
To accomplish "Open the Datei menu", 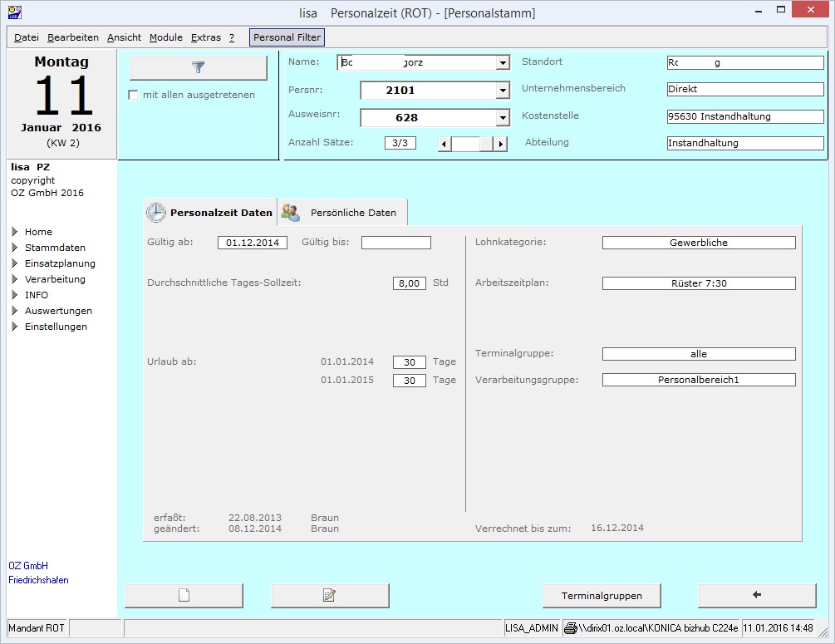I will pyautogui.click(x=27, y=37).
